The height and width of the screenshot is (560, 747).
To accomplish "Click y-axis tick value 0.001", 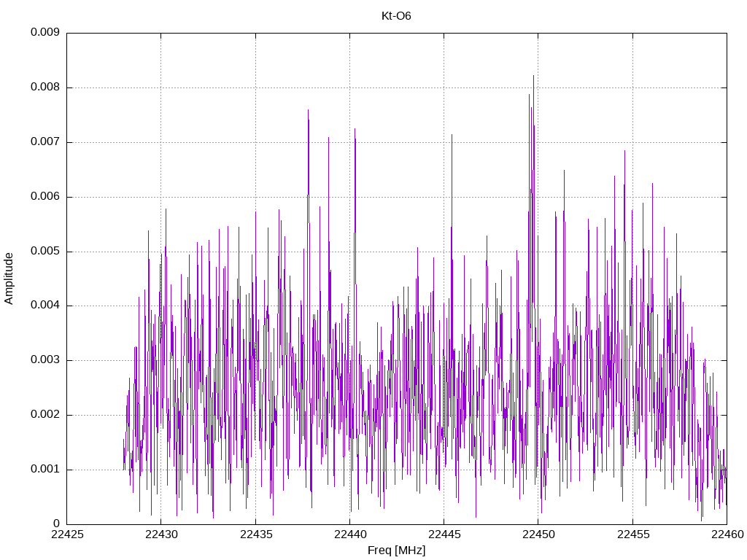I will click(45, 469).
